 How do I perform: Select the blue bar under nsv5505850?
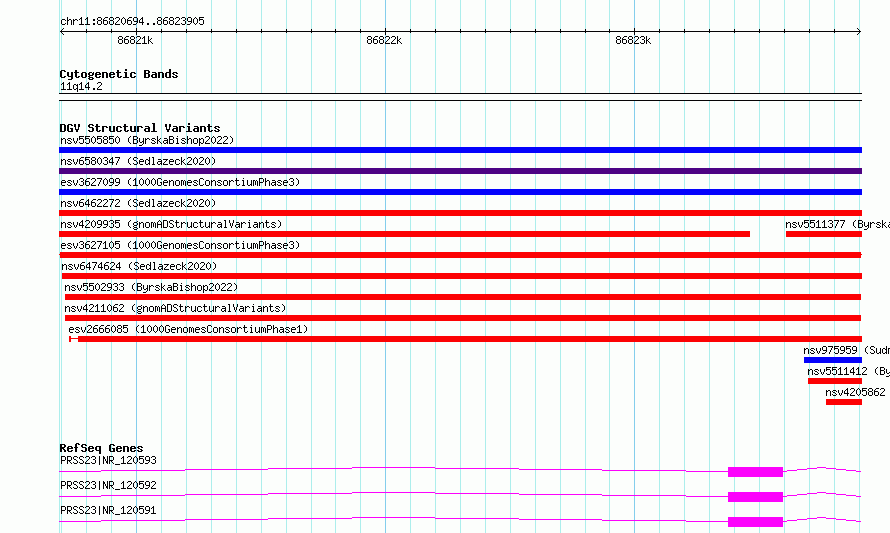coord(460,150)
